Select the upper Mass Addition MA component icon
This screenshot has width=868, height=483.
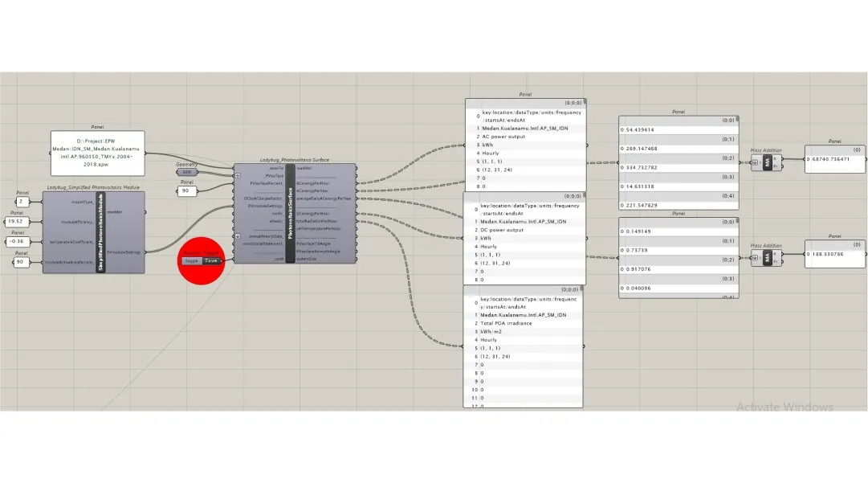coord(768,162)
